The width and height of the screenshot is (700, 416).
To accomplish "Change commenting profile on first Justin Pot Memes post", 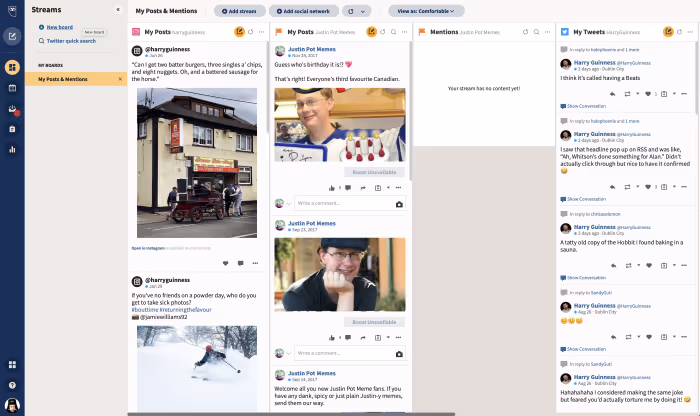I will click(283, 204).
